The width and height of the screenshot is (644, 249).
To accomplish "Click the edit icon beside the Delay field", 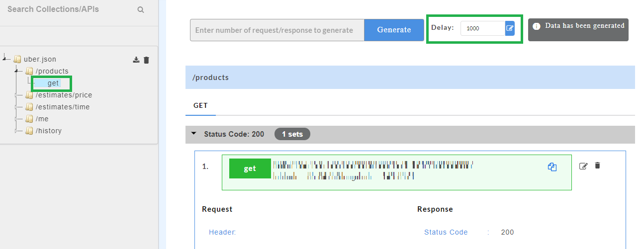I will click(x=510, y=28).
